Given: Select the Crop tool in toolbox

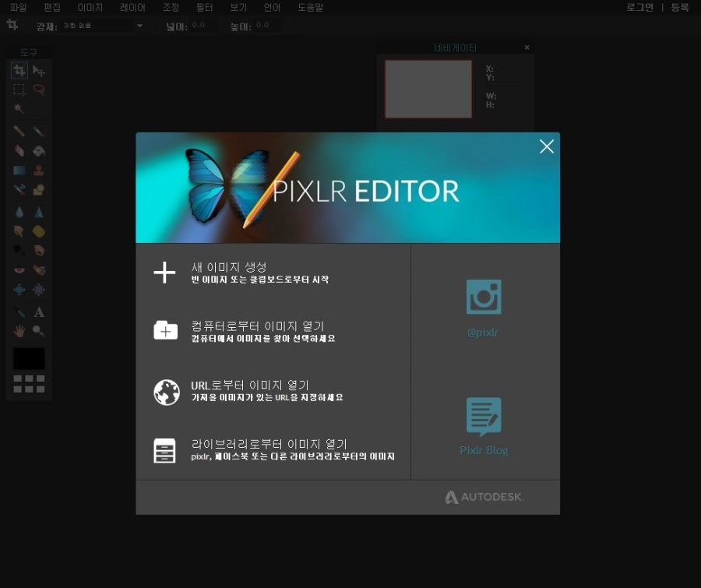Looking at the screenshot, I should pos(19,71).
